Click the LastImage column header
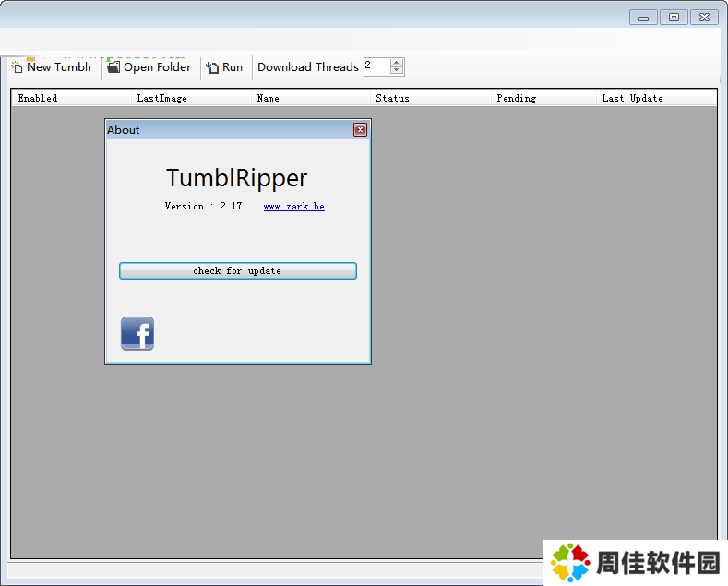The image size is (728, 586). point(191,98)
